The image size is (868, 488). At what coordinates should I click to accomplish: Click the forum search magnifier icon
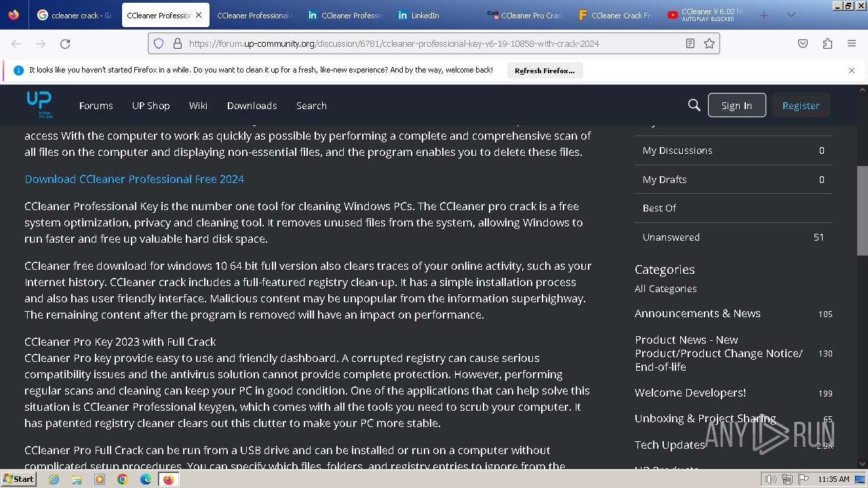pyautogui.click(x=694, y=105)
